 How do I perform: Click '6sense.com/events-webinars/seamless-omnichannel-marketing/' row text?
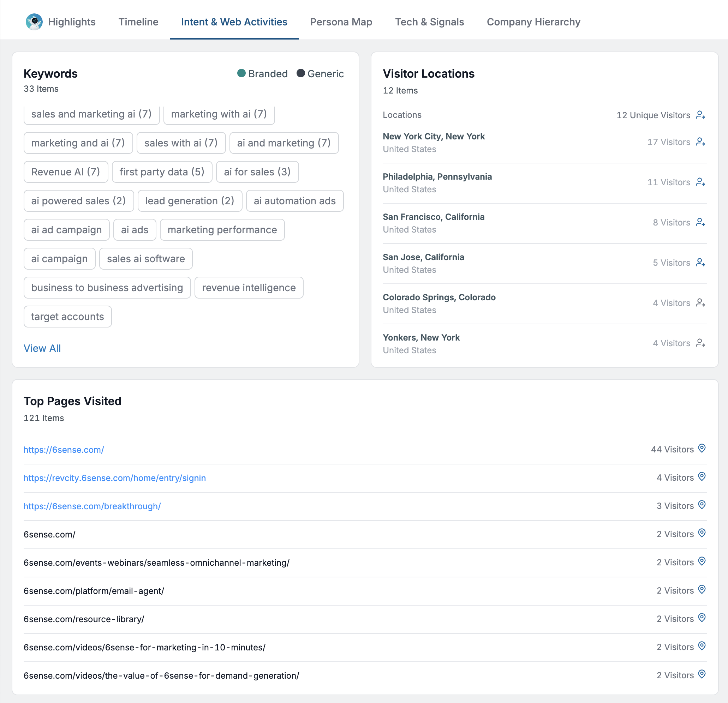[x=156, y=563]
